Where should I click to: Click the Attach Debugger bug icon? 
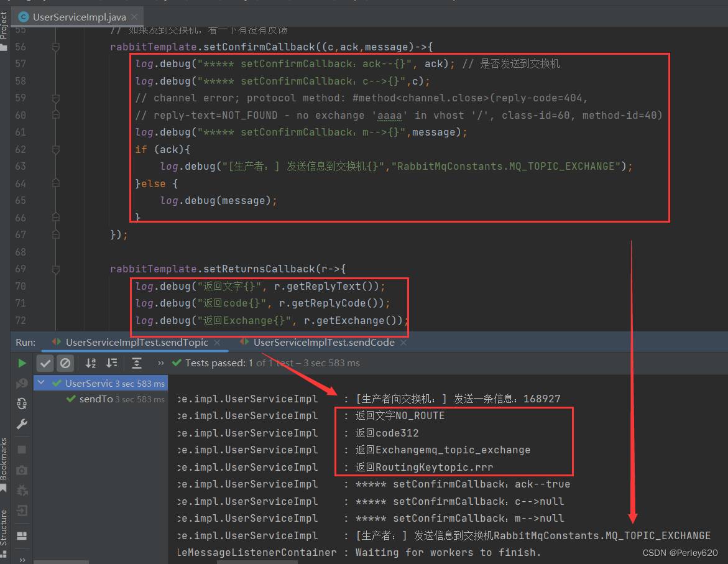22,490
